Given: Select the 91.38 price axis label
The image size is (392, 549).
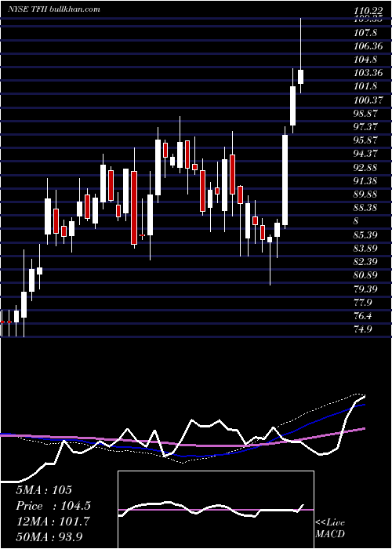Looking at the screenshot, I should point(365,181).
